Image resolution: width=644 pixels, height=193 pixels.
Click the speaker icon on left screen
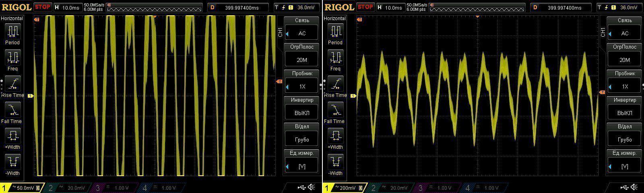[x=312, y=187]
